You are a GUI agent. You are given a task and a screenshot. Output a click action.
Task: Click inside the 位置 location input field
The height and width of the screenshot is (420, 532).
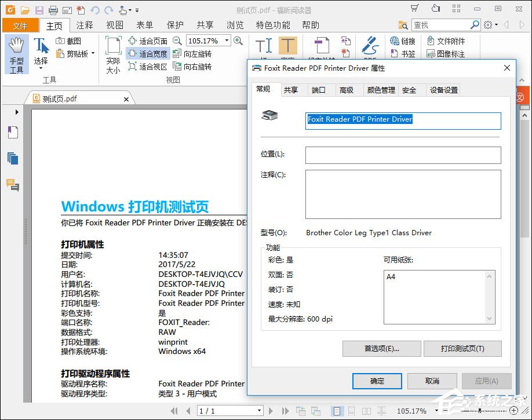click(403, 155)
